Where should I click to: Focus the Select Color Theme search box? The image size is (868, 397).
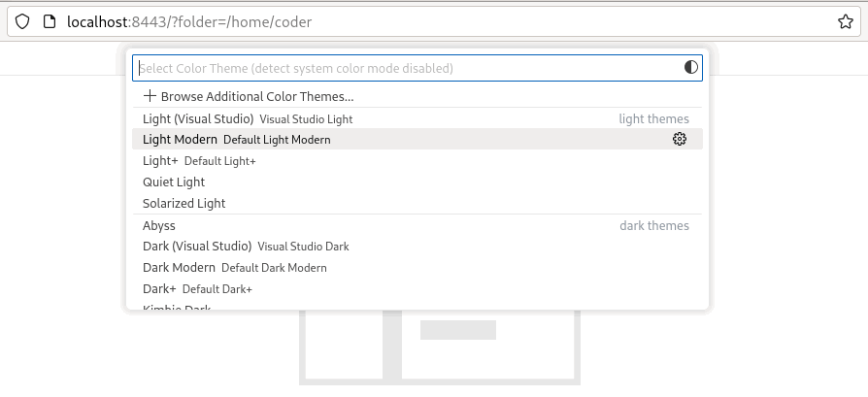pyautogui.click(x=408, y=68)
